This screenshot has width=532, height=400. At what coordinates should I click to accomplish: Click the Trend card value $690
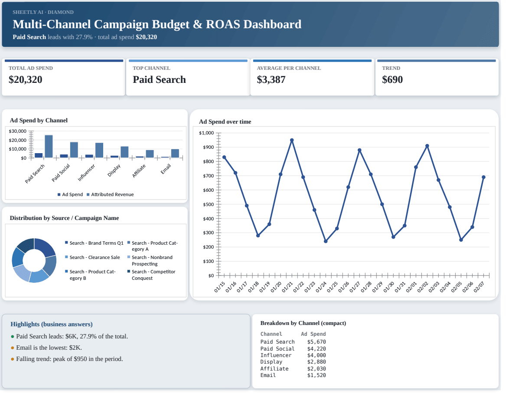(x=392, y=80)
